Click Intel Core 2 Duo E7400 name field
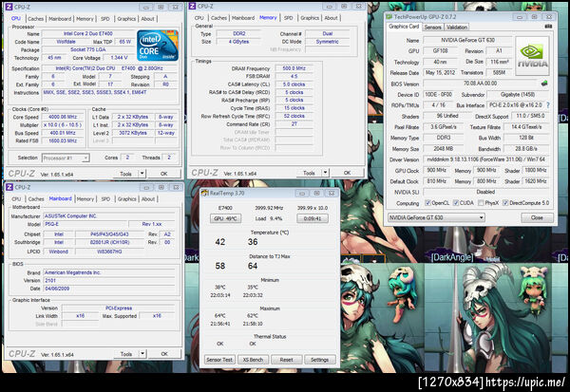Image resolution: width=570 pixels, height=392 pixels. pos(88,33)
